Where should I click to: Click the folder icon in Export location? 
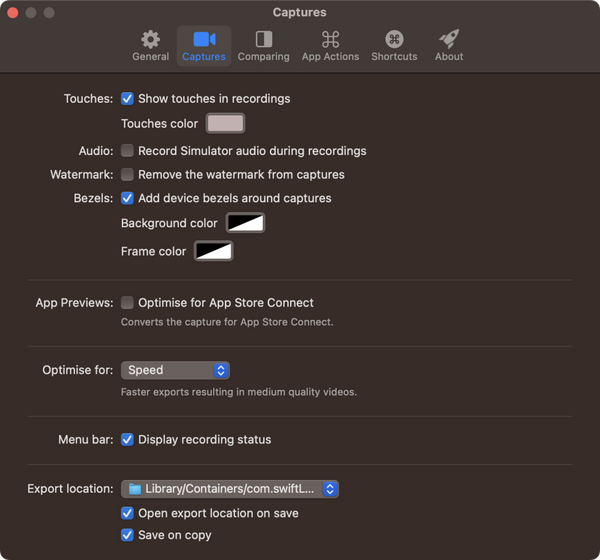[133, 489]
